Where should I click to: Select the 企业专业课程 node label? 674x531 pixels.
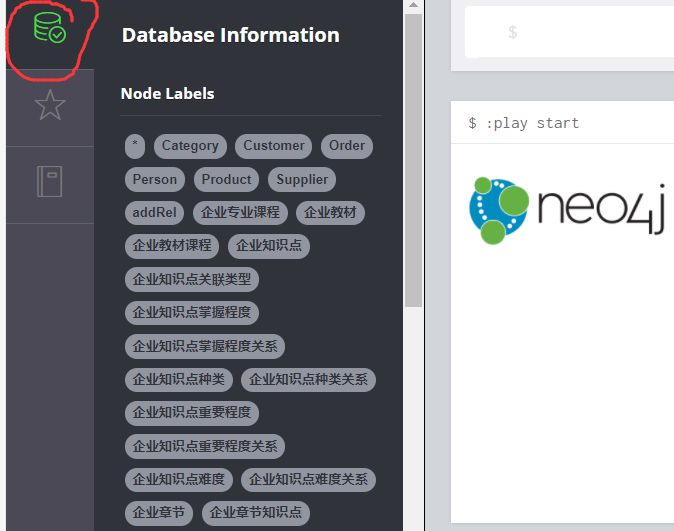point(240,213)
